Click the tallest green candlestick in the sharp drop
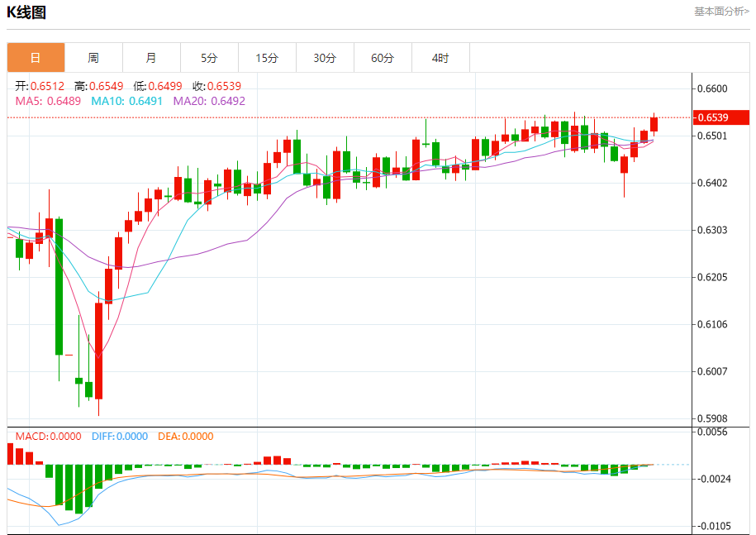 click(59, 287)
